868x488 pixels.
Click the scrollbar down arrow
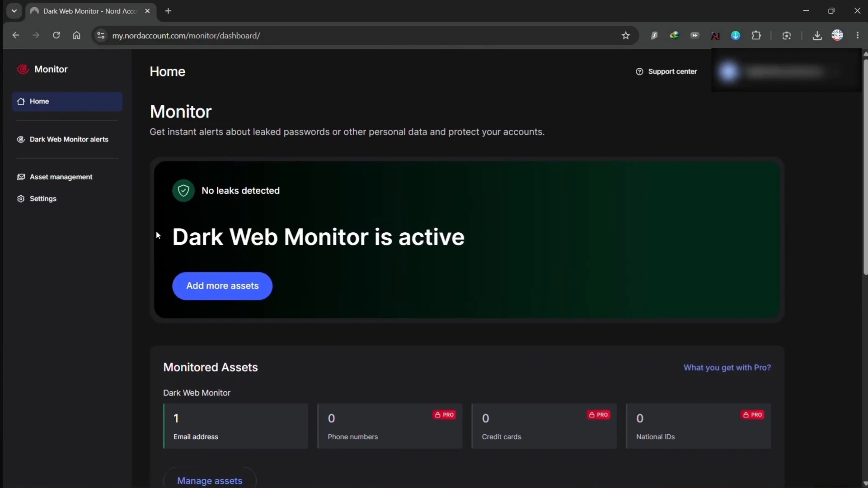click(865, 483)
